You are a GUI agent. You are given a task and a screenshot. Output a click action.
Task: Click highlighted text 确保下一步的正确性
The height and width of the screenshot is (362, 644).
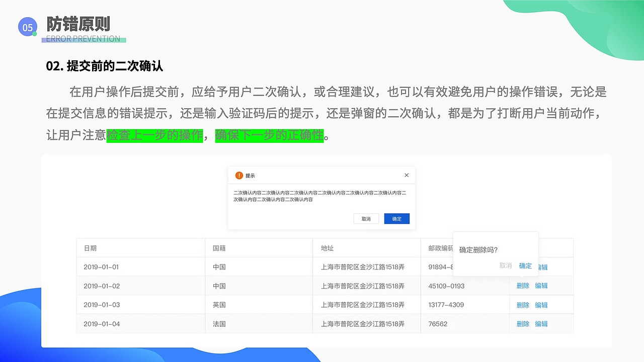269,135
